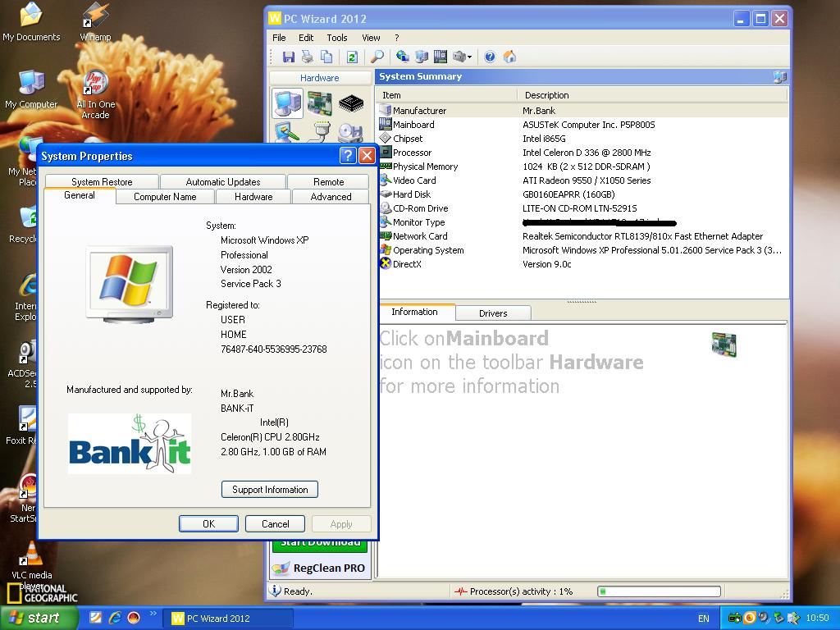Click the Print icon in the toolbar
The width and height of the screenshot is (840, 630).
[x=307, y=57]
